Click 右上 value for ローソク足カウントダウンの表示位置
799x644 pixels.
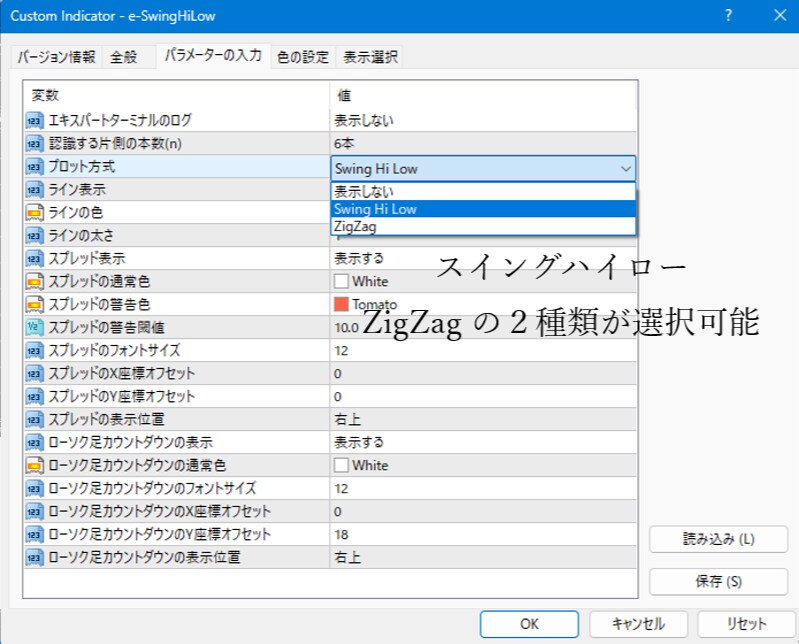[x=483, y=557]
